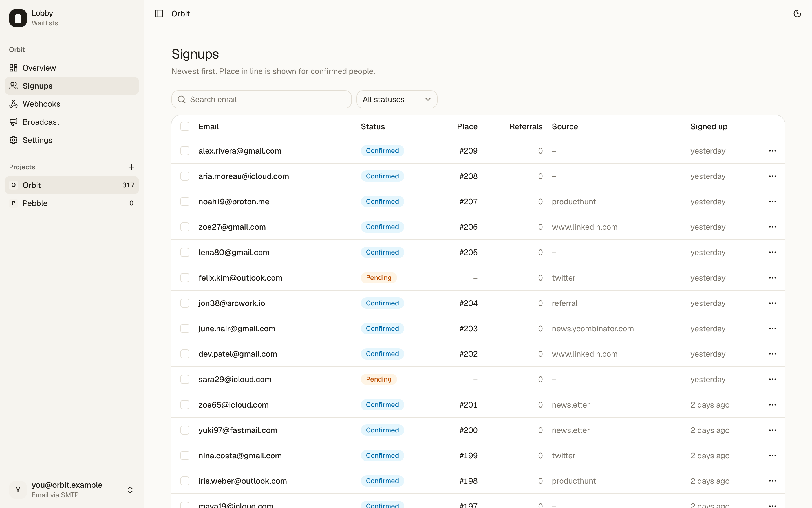Screen dimensions: 812x508
Task: Click the Broadcast megaphone icon
Action: click(14, 122)
